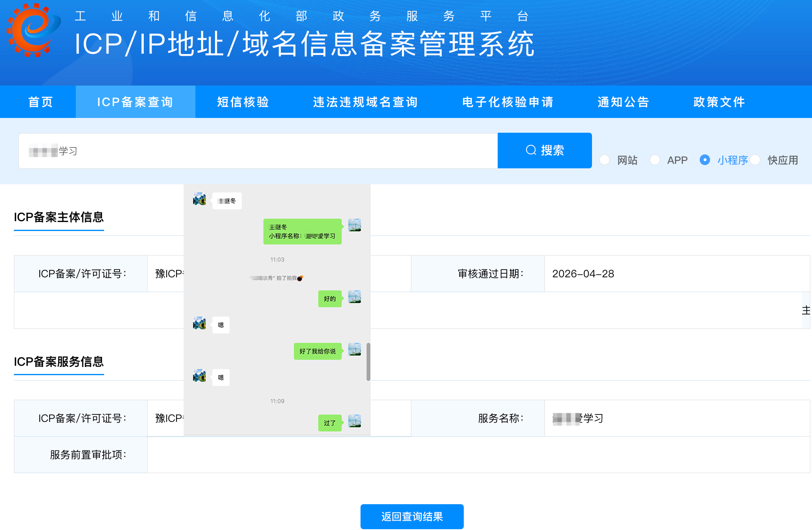Image resolution: width=812 pixels, height=530 pixels.
Task: Click the 拍了拍我 notice text
Action: tap(277, 278)
